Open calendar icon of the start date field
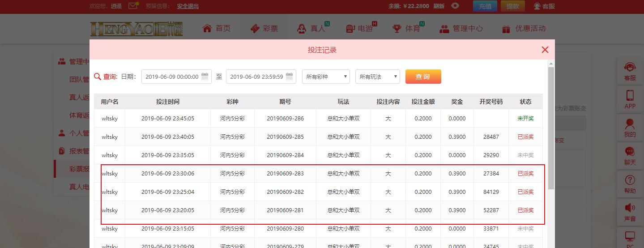This screenshot has height=248, width=644. coord(205,76)
